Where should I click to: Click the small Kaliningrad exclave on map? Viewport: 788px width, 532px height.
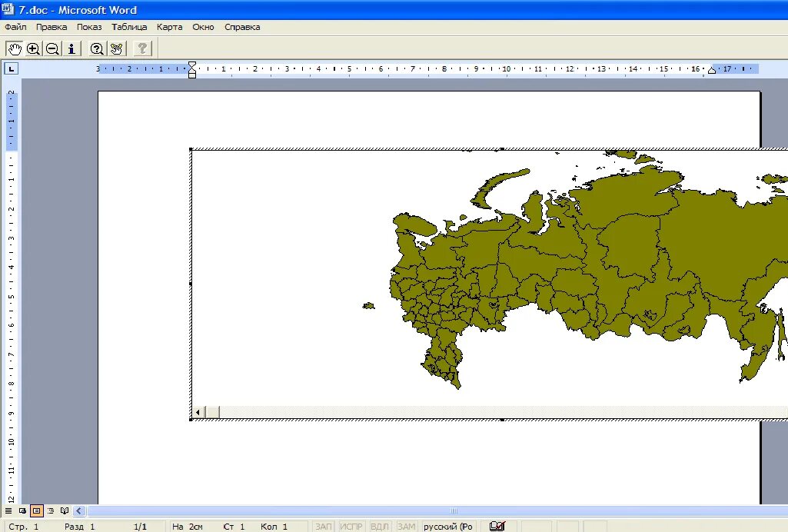pyautogui.click(x=369, y=305)
